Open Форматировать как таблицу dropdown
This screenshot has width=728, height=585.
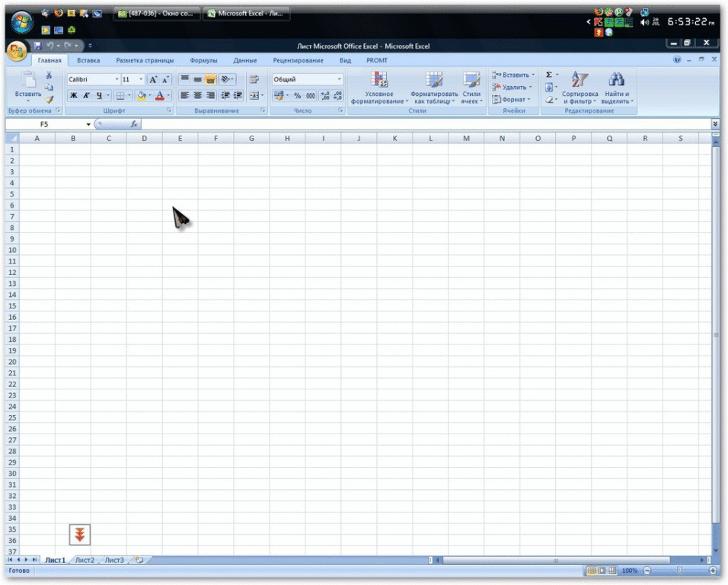(434, 88)
